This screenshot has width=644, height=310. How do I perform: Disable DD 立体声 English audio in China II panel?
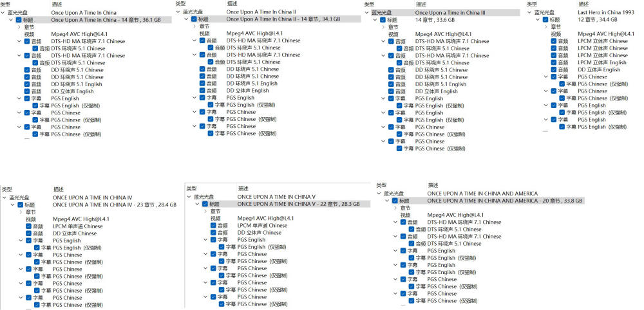[x=202, y=91]
